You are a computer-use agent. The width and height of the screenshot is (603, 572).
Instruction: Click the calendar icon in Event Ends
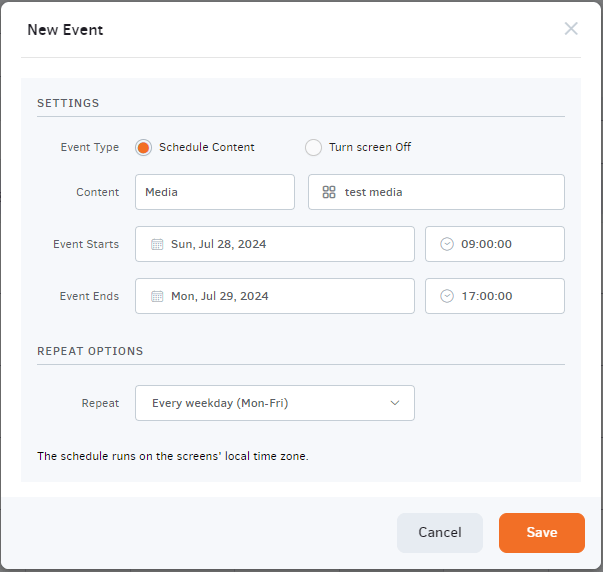click(157, 296)
